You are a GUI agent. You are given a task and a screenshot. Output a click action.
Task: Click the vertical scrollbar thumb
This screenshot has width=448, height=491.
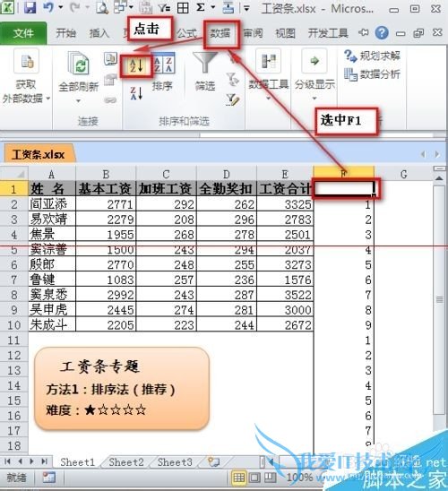coord(439,299)
